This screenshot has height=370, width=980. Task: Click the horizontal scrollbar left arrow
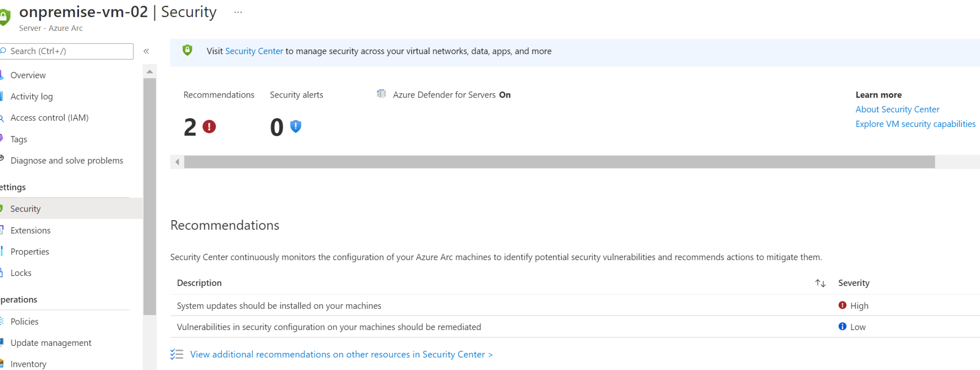[x=177, y=162]
